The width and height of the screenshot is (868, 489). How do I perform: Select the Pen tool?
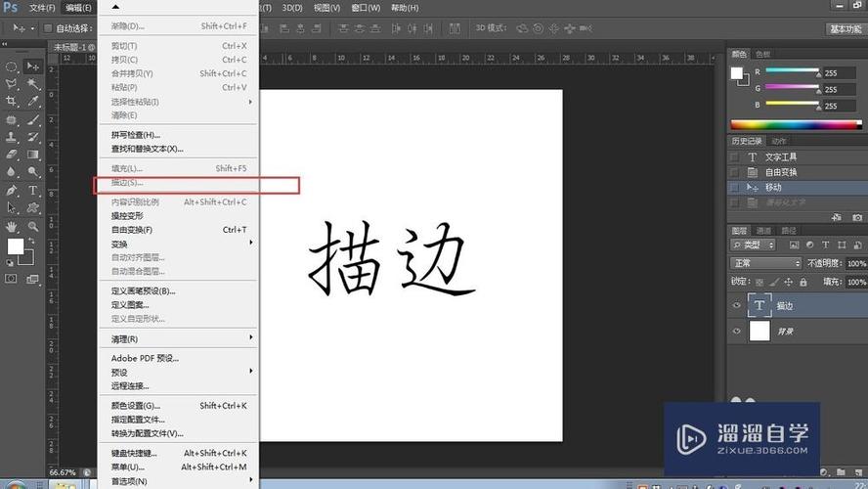tap(11, 191)
